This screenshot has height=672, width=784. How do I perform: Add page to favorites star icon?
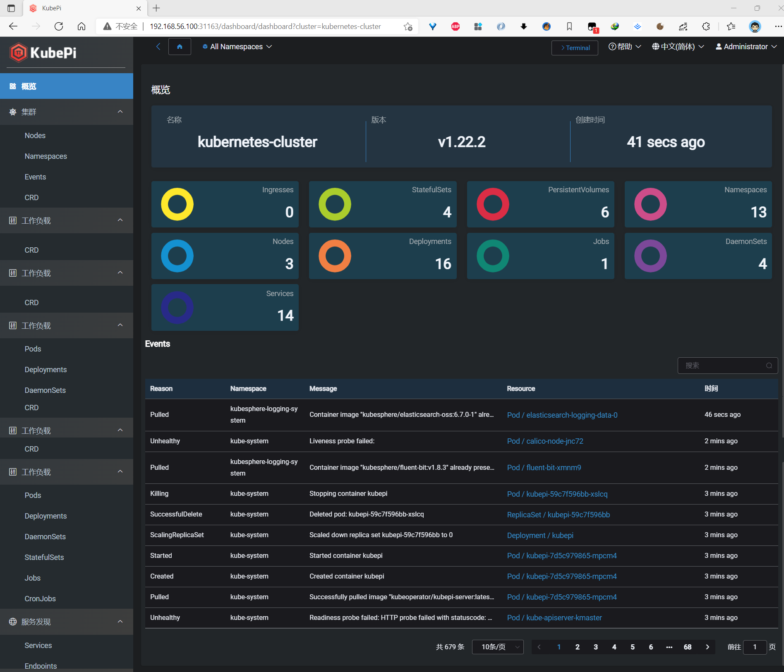[408, 26]
